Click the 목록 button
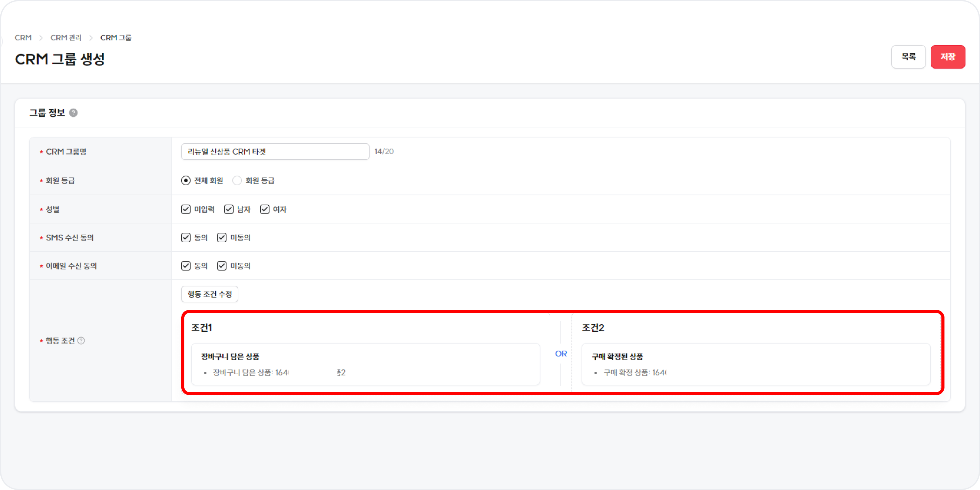980x490 pixels. tap(908, 57)
